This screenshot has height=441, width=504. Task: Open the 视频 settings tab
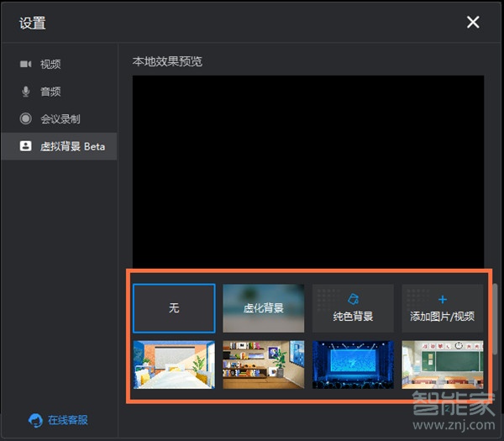click(50, 64)
